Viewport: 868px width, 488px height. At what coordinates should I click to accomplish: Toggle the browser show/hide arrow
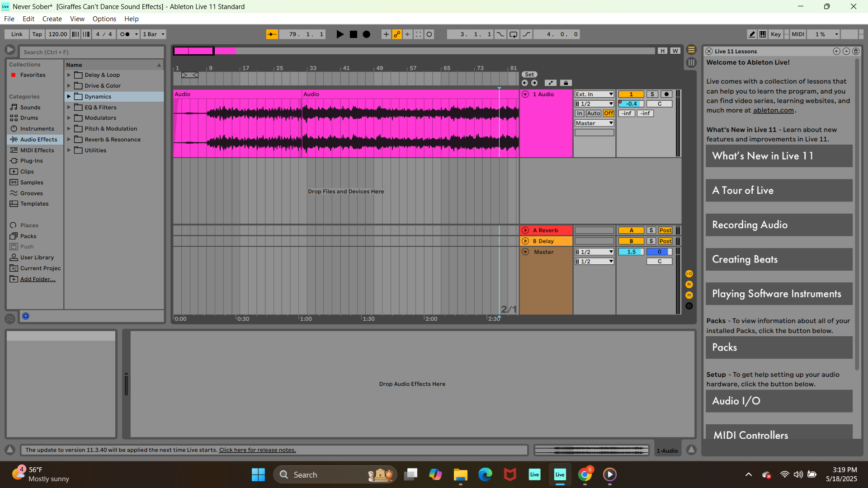10,50
